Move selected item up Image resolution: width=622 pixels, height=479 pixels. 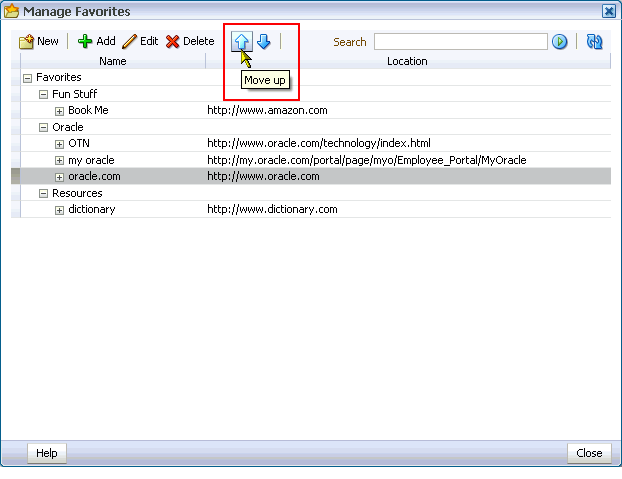(x=241, y=42)
